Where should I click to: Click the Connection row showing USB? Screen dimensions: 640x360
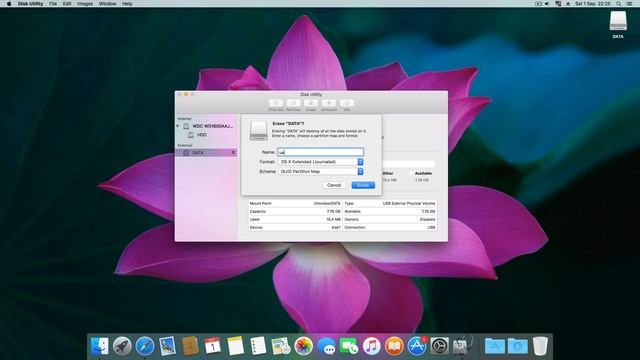click(390, 227)
